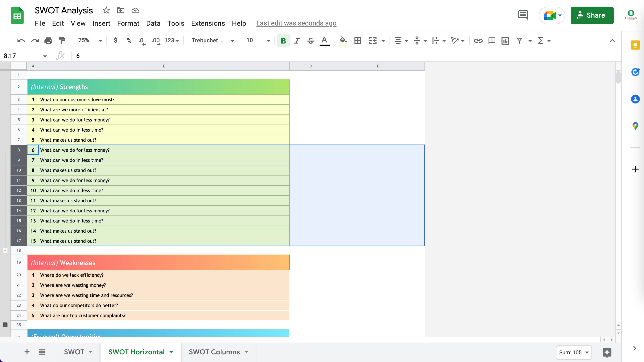Screen dimensions: 644x362
Task: Insert a link
Action: [x=479, y=40]
